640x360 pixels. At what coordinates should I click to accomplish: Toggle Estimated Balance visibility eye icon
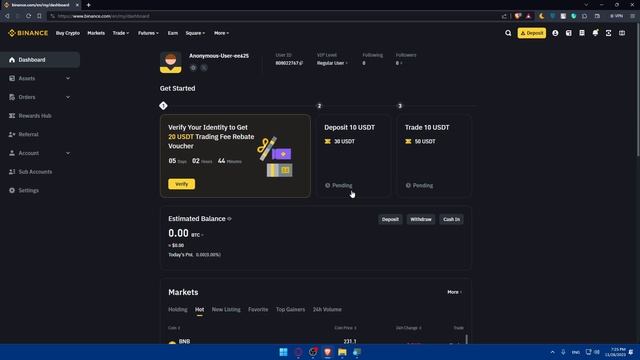(x=229, y=219)
